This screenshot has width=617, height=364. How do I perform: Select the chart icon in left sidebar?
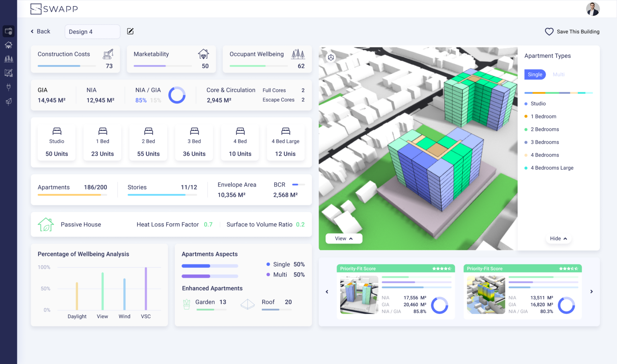pos(8,73)
